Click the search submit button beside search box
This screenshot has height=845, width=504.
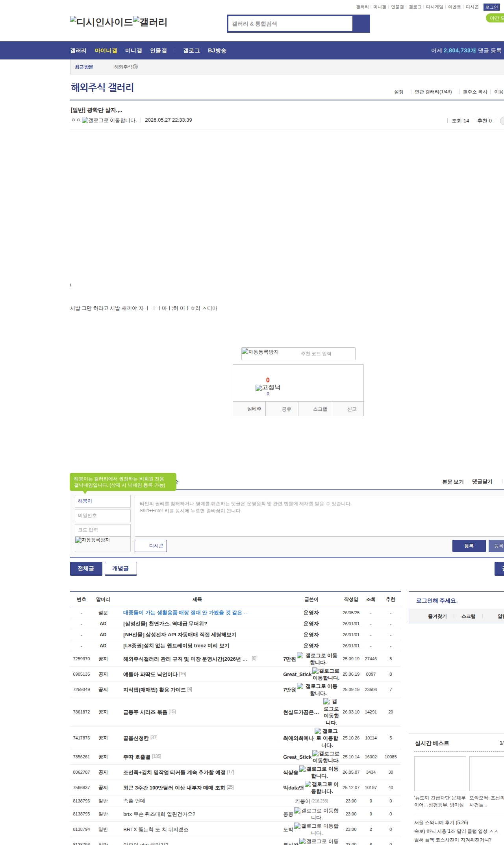click(x=361, y=24)
